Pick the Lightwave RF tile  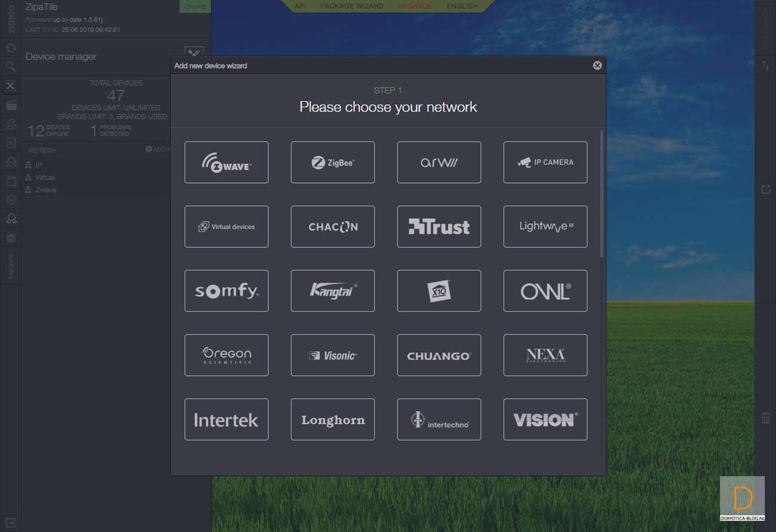click(x=545, y=227)
